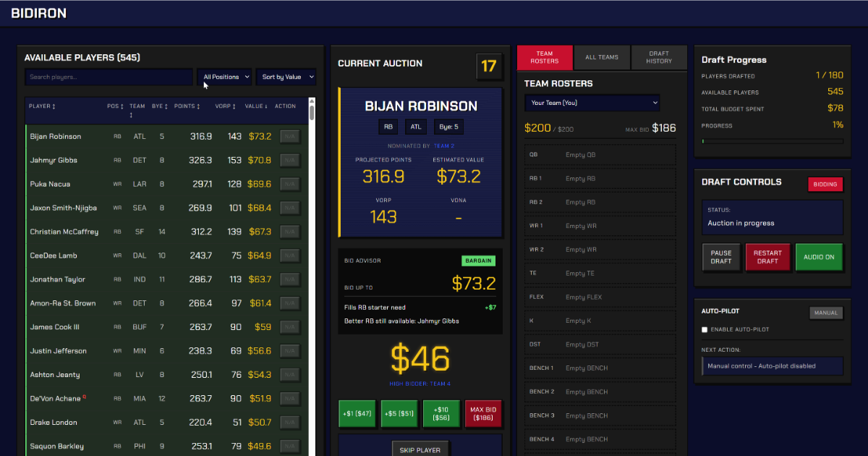Click the Total Budget Spent $78 value
The width and height of the screenshot is (868, 456).
[x=835, y=109]
